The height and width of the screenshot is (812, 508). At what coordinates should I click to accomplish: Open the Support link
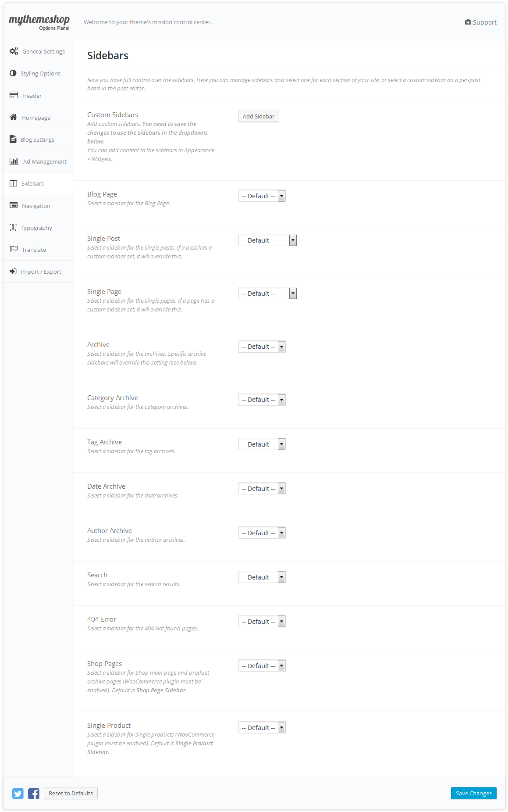click(481, 22)
